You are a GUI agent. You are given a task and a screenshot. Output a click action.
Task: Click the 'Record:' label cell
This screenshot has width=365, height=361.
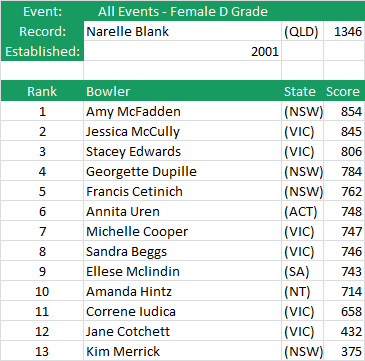tap(42, 31)
